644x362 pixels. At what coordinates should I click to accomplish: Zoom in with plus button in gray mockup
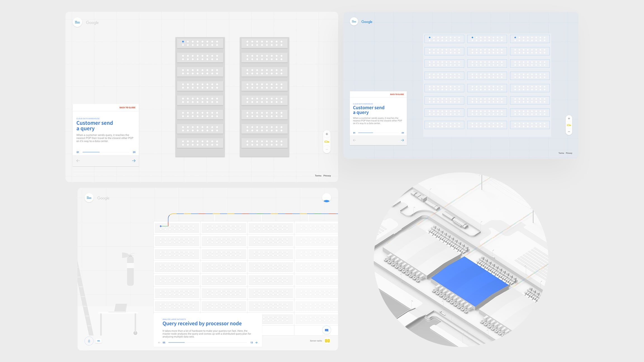click(327, 134)
